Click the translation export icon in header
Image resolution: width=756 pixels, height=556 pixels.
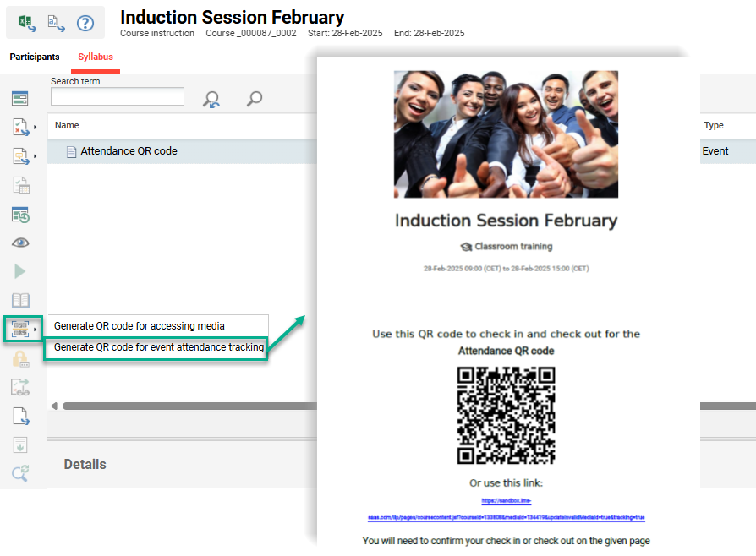(56, 23)
